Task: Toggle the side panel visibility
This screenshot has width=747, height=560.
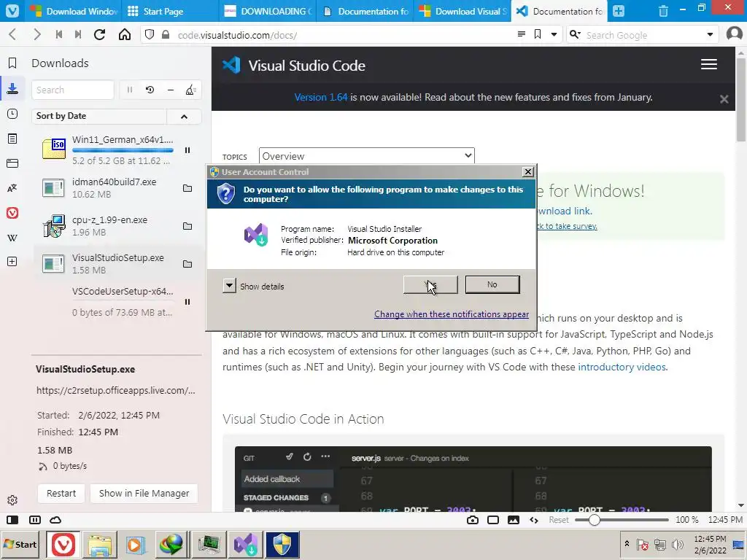Action: click(13, 519)
